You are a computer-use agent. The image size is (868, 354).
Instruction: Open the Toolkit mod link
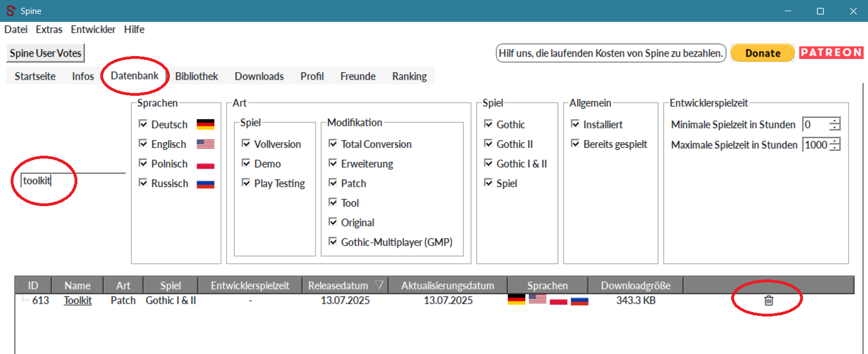coord(77,301)
